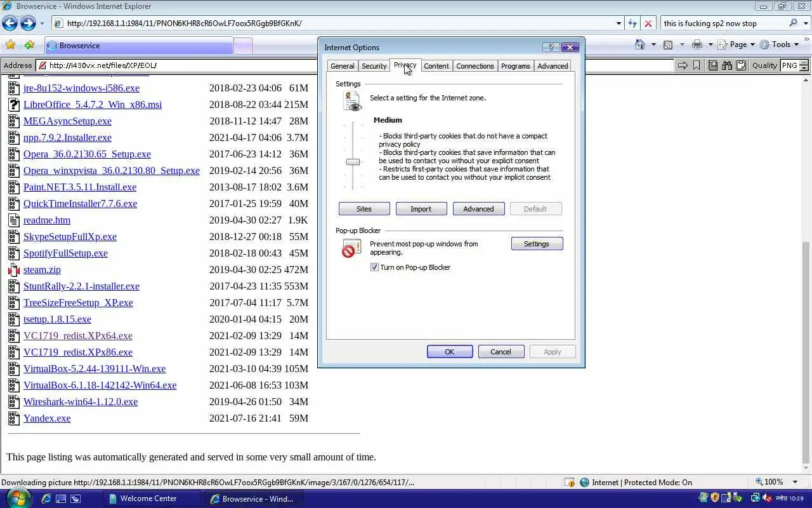Open the steam.zip link
Viewport: 812px width, 508px height.
(x=42, y=270)
